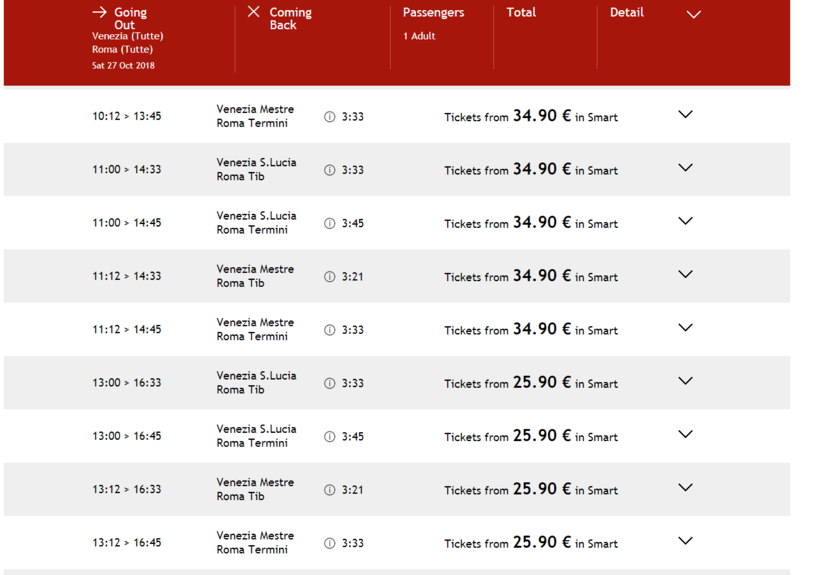This screenshot has width=820, height=575.
Task: Click info icon for 13:00 > 16:33 train
Action: point(330,383)
